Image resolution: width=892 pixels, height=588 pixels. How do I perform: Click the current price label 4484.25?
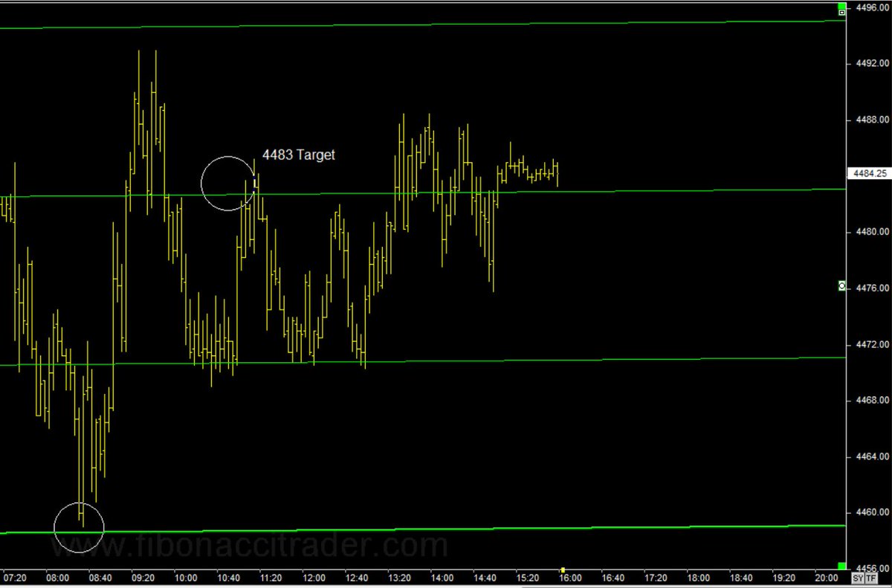pos(870,174)
